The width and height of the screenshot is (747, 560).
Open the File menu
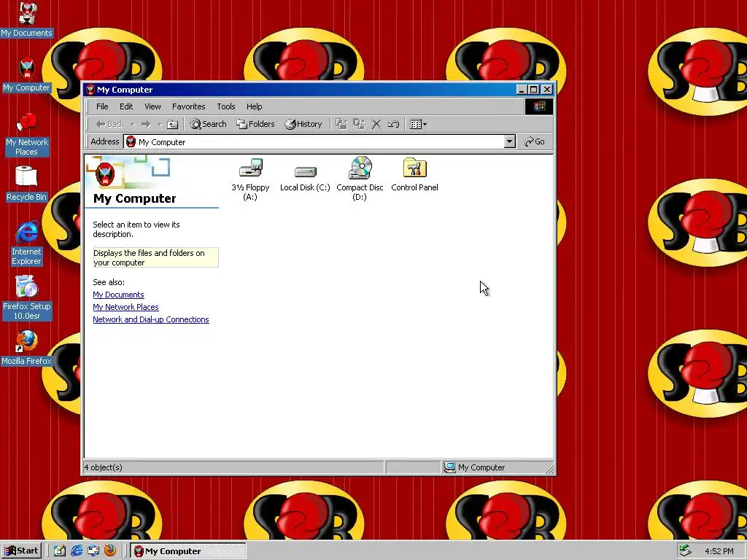click(102, 106)
